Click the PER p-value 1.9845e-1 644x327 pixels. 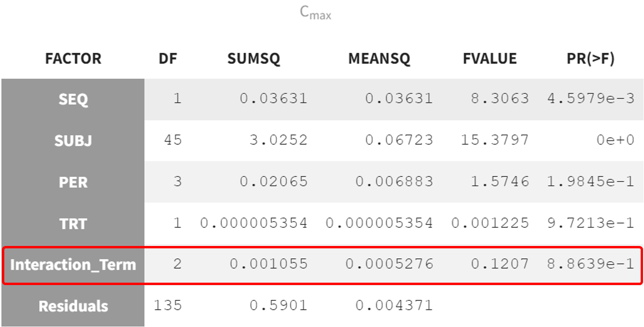(591, 182)
